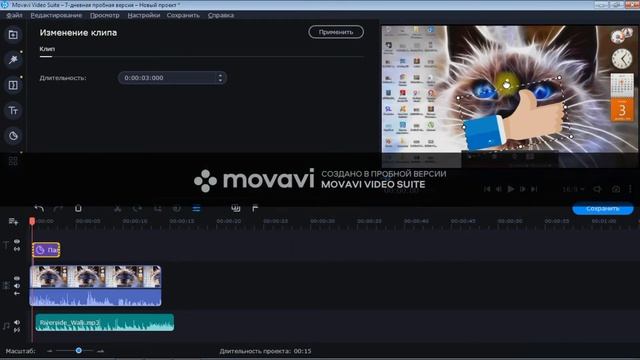Zoom in timeline with plus icon

point(100,351)
